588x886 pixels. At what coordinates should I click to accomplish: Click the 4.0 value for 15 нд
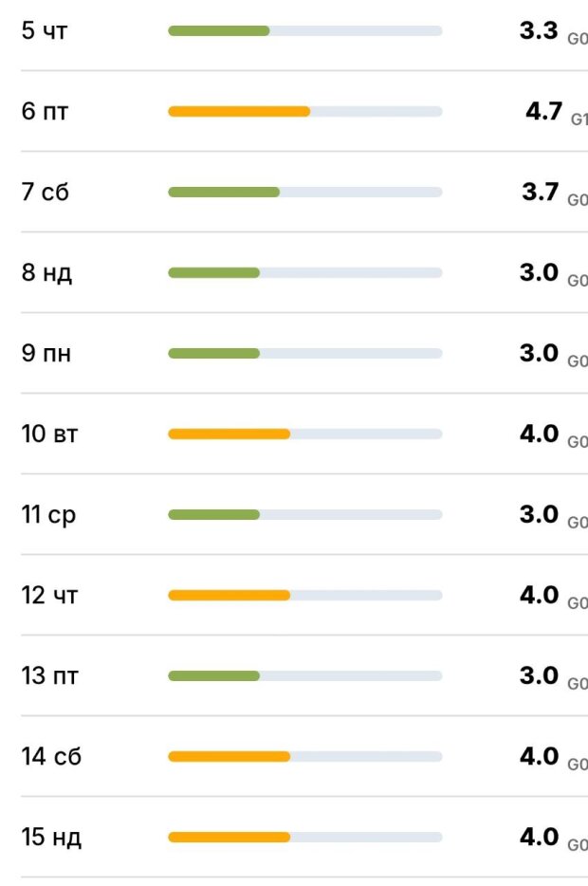[540, 837]
